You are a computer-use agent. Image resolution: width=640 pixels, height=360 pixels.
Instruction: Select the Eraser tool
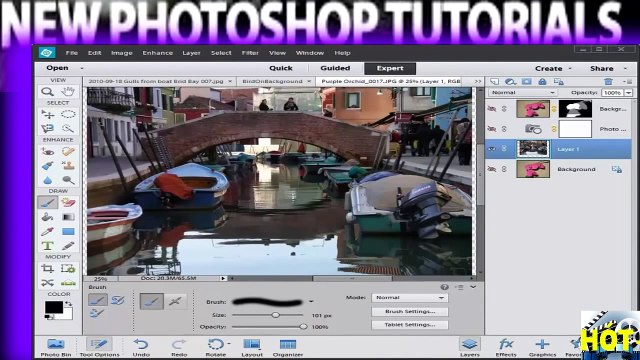(68, 202)
